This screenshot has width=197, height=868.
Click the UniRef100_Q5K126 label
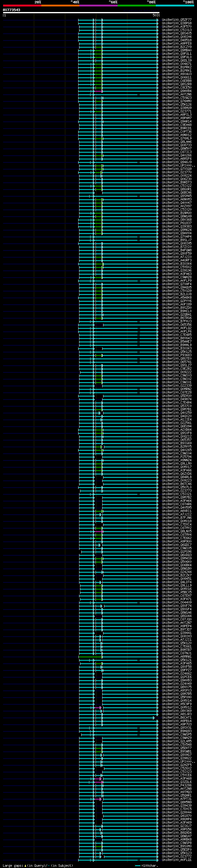pos(177,104)
